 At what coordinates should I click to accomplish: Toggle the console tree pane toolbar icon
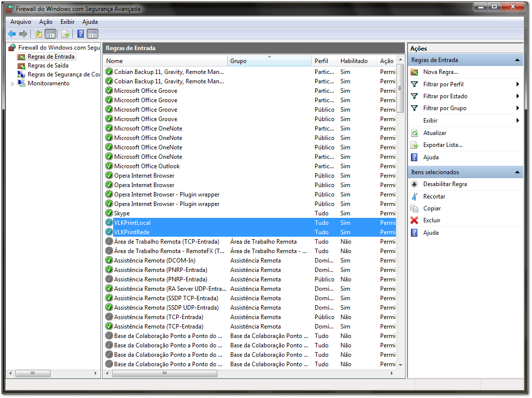click(51, 34)
